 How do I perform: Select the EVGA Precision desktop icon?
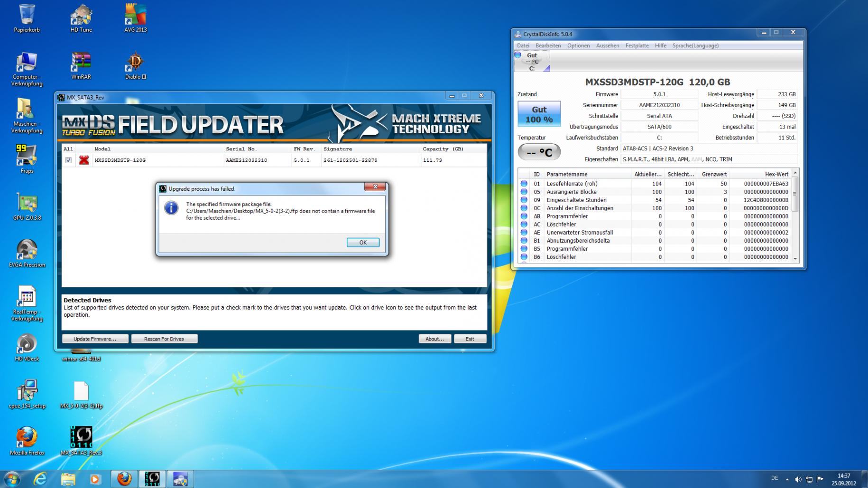[x=27, y=253]
